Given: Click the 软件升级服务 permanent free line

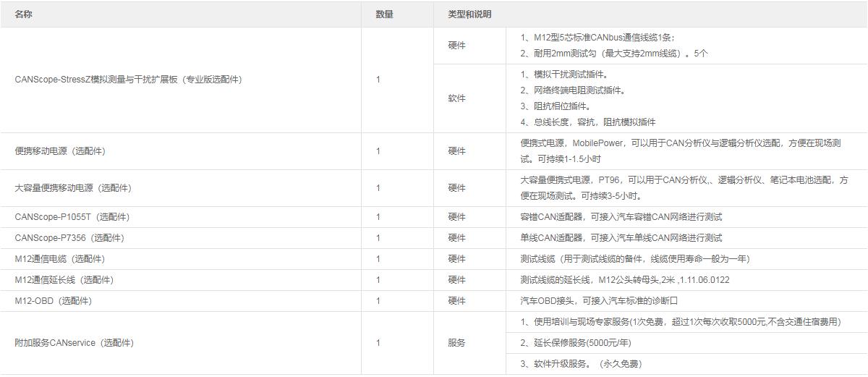Looking at the screenshot, I should [581, 364].
